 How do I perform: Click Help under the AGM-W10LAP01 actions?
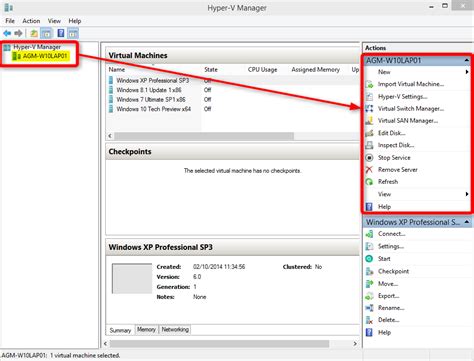coord(384,207)
